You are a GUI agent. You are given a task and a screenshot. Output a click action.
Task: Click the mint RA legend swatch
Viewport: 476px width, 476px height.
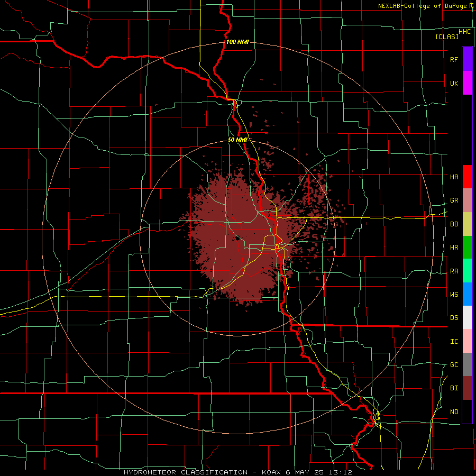(x=467, y=271)
